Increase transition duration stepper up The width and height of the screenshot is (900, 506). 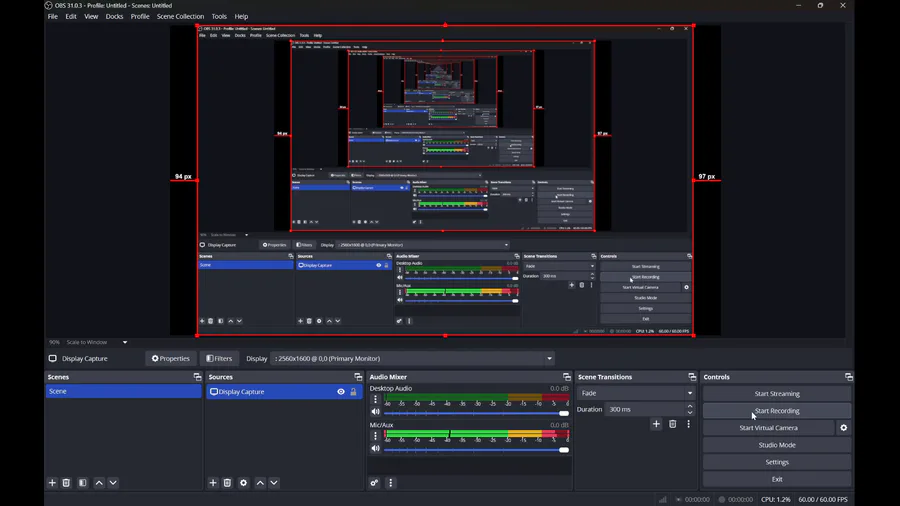690,406
